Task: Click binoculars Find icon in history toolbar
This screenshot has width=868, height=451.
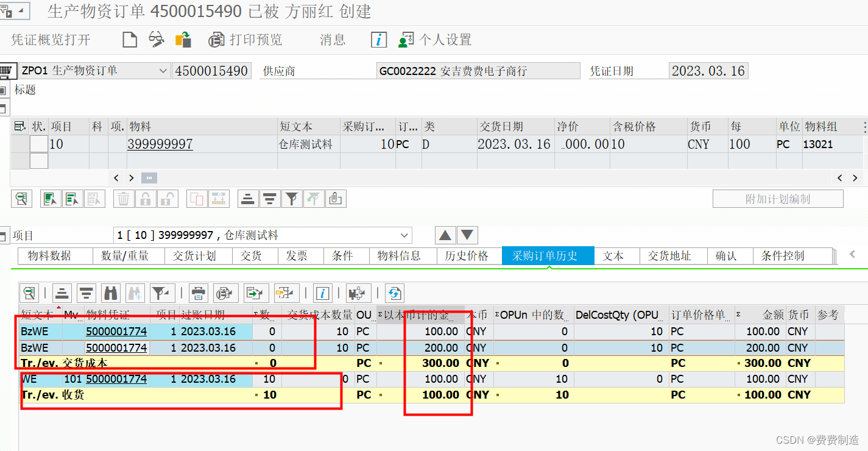Action: 110,293
